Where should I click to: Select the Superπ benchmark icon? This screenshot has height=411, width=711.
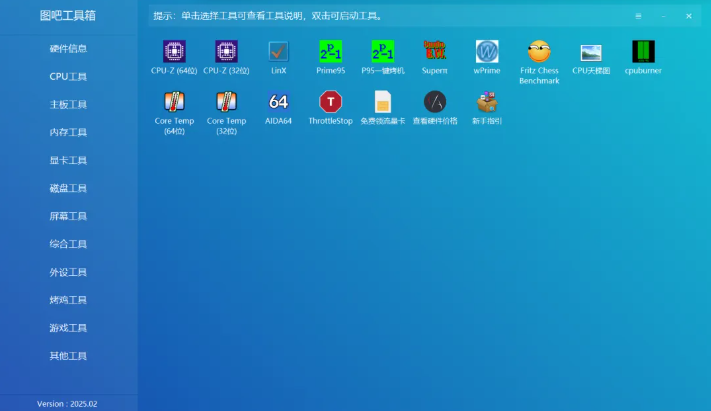point(435,51)
